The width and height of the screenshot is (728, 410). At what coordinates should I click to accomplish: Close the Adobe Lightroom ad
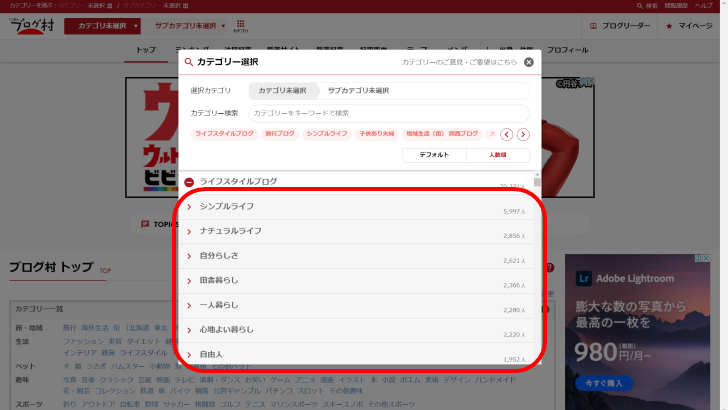pyautogui.click(x=706, y=258)
